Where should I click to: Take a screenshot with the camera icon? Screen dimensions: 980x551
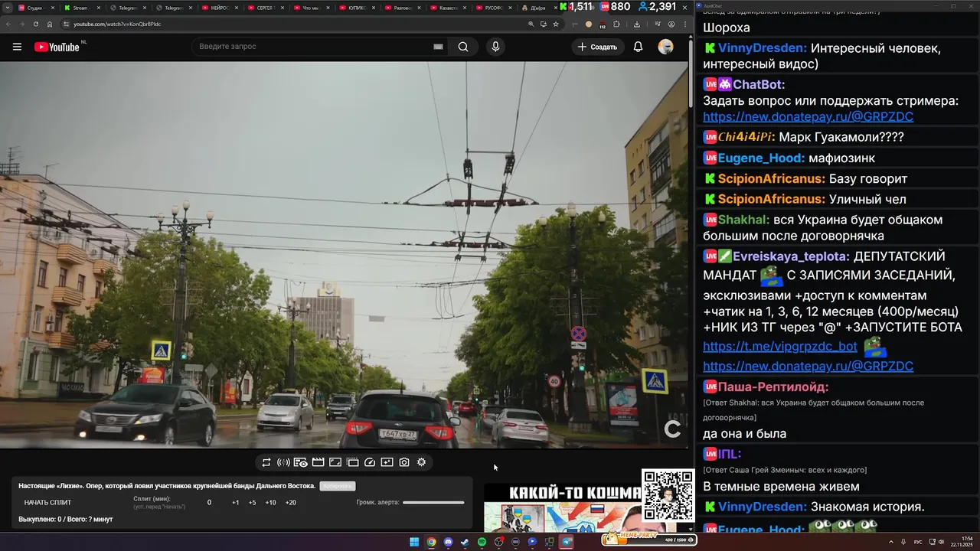coord(404,462)
